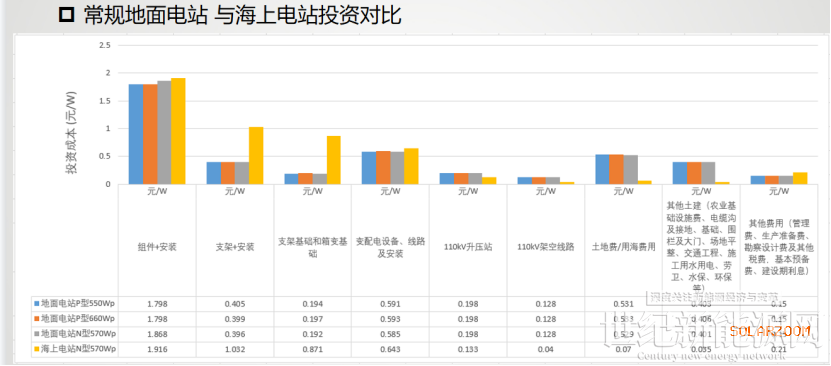Image resolution: width=831 pixels, height=366 pixels.
Task: Click the tall yellow bar for 支架+安装
Action: coord(256,155)
